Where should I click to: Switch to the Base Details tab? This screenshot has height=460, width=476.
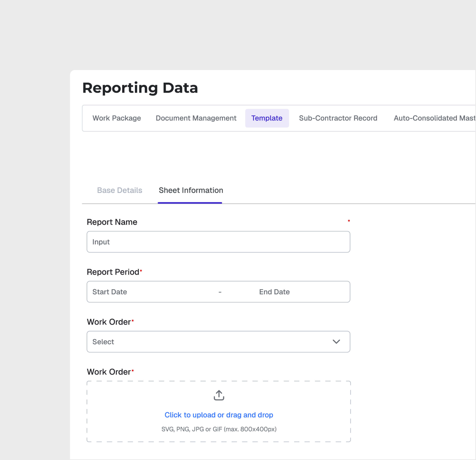pyautogui.click(x=120, y=190)
